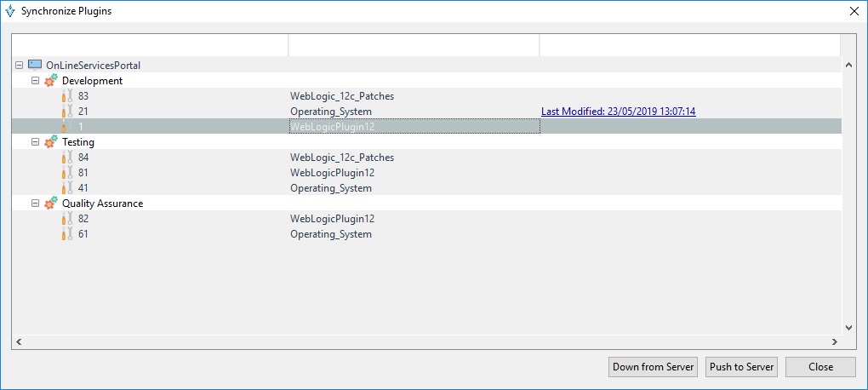Viewport: 868px width, 390px height.
Task: Collapse the Development tree node
Action: [x=35, y=81]
